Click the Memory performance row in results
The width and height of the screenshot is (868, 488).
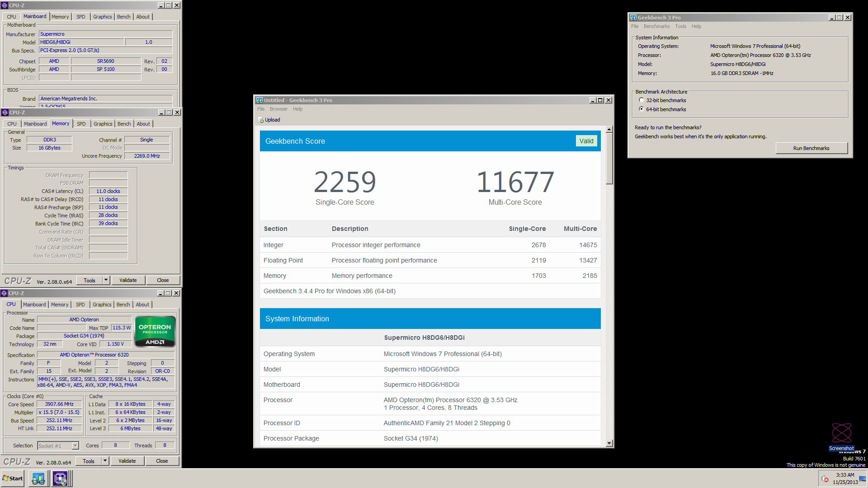coord(430,276)
